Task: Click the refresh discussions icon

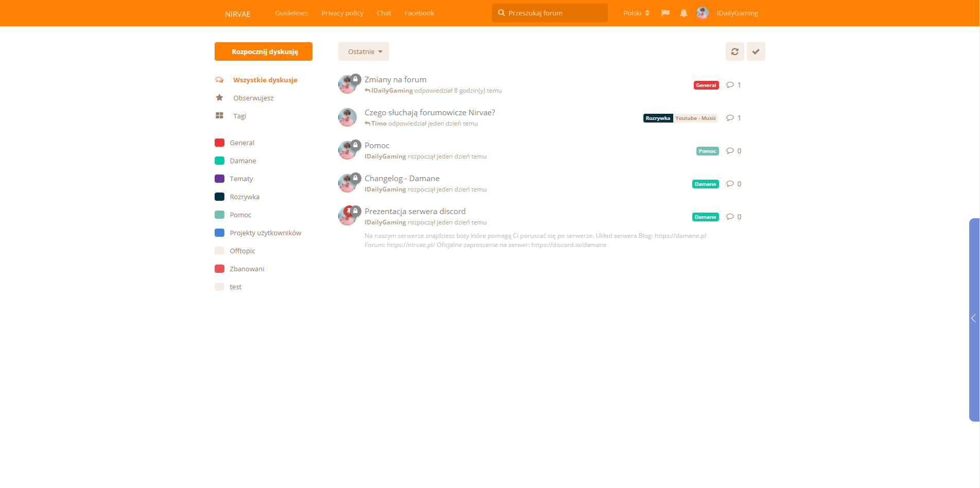Action: coord(734,51)
